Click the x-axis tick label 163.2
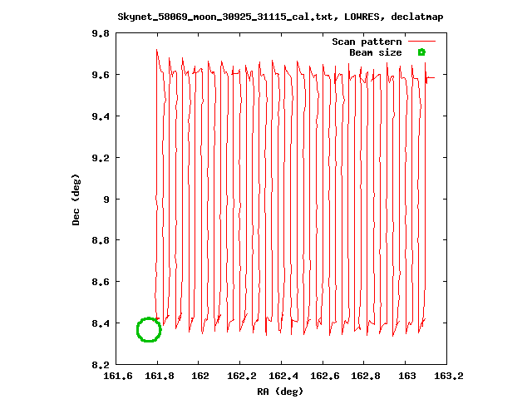 tap(449, 376)
